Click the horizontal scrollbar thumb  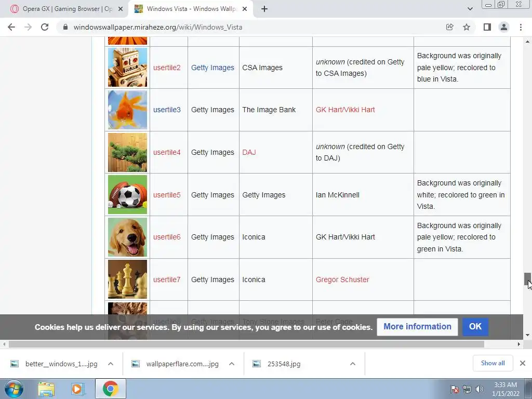coord(246,344)
